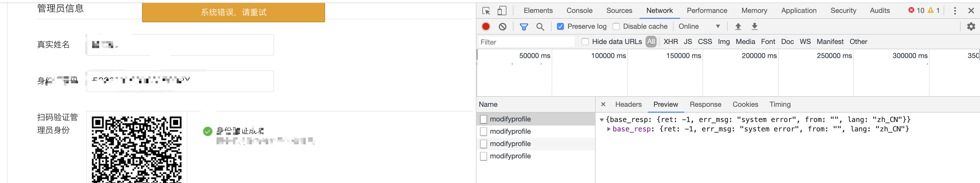Click the 系统错误 orange error banner
The height and width of the screenshot is (183, 980).
(x=234, y=12)
